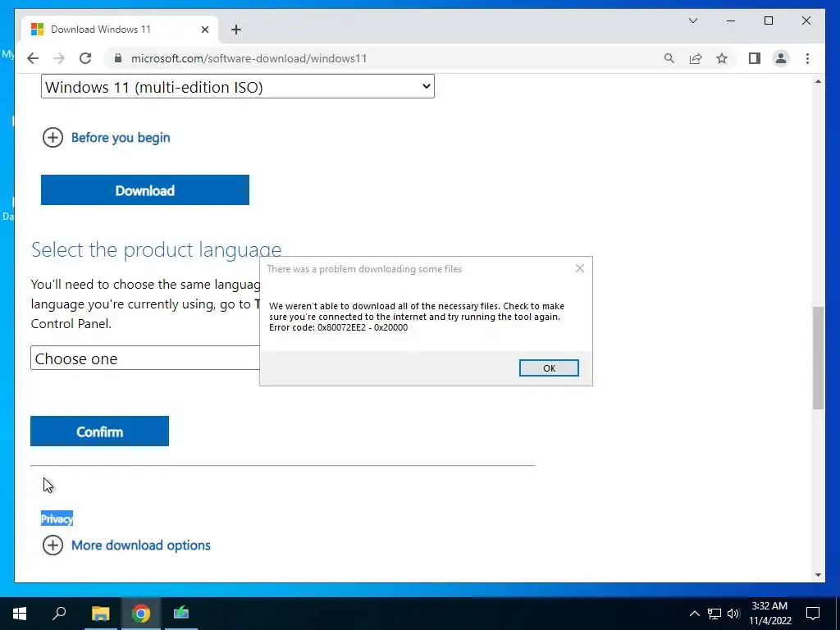Click the Select the product language heading

tap(157, 249)
